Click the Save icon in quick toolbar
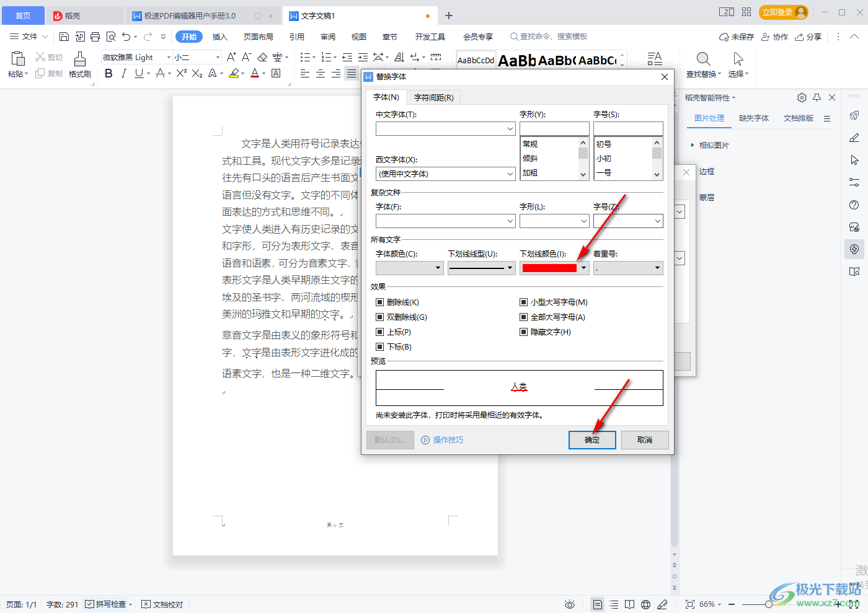 click(64, 37)
